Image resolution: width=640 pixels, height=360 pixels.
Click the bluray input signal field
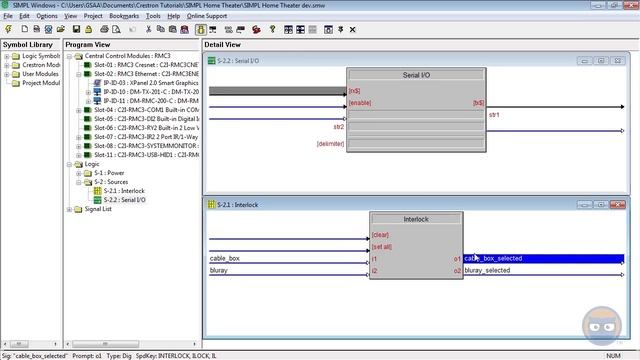(x=288, y=270)
